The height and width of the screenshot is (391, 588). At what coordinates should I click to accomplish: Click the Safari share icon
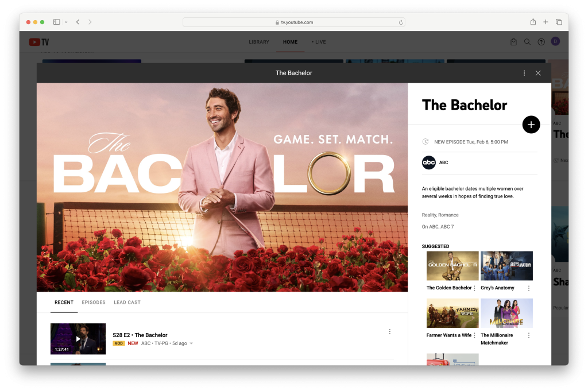(x=533, y=22)
